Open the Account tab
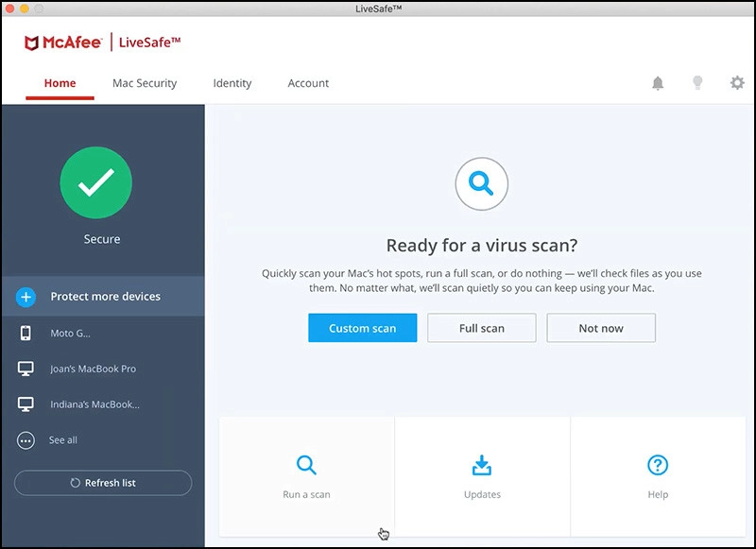 click(x=308, y=83)
